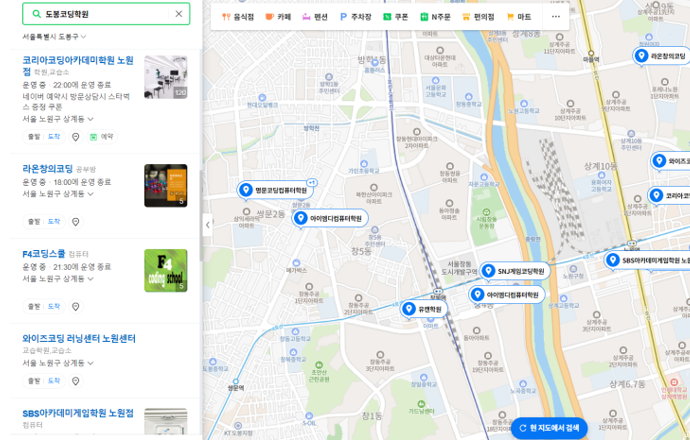View the F4 coding school thumbnail

pyautogui.click(x=166, y=271)
